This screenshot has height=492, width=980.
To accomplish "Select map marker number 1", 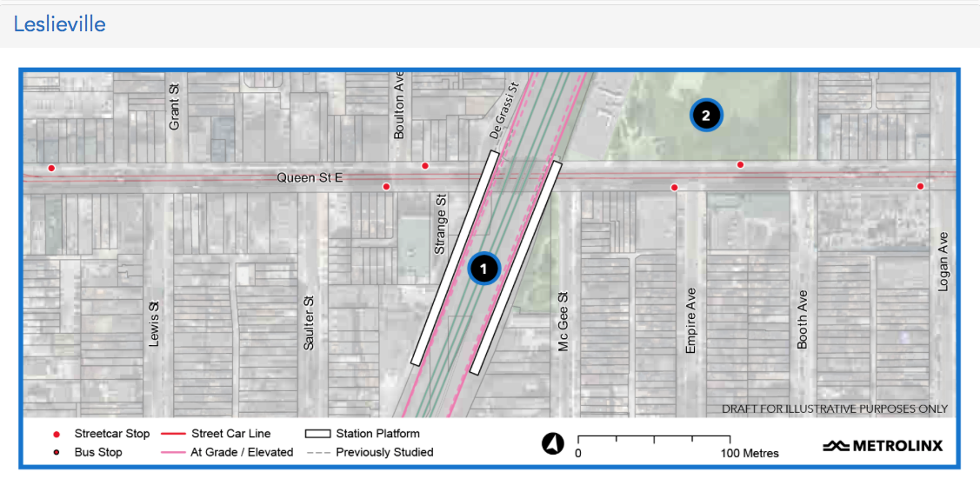I will click(x=483, y=269).
